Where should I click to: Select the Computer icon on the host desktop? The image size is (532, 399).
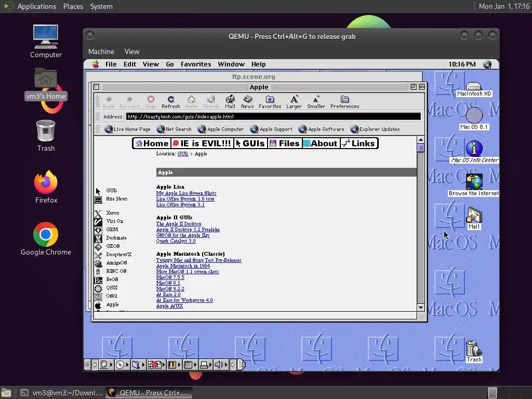click(46, 37)
